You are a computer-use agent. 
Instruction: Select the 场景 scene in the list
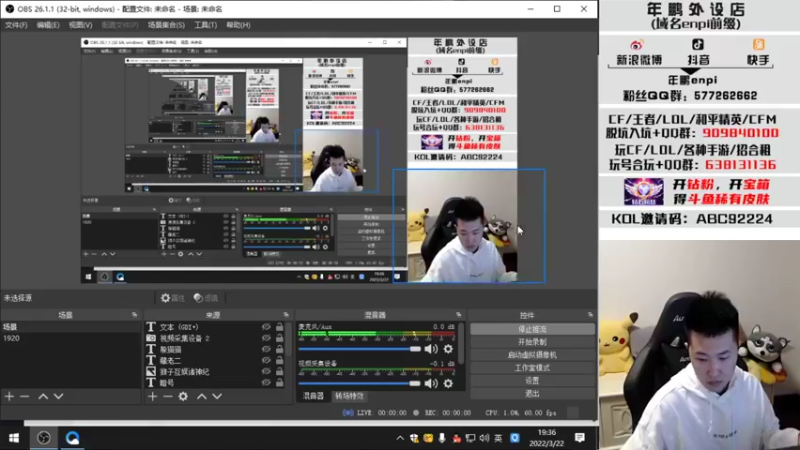point(71,327)
